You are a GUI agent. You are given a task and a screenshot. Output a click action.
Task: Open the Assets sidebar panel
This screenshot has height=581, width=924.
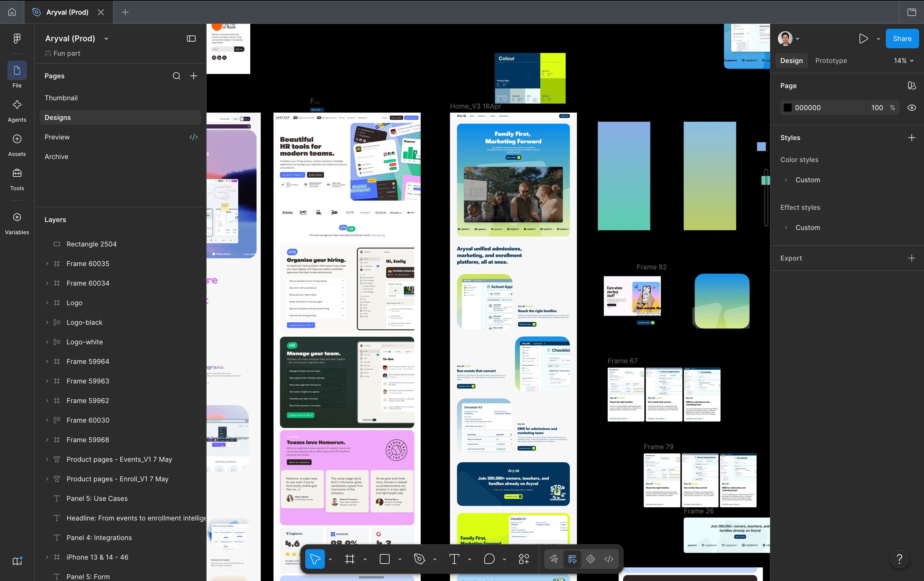point(17,145)
